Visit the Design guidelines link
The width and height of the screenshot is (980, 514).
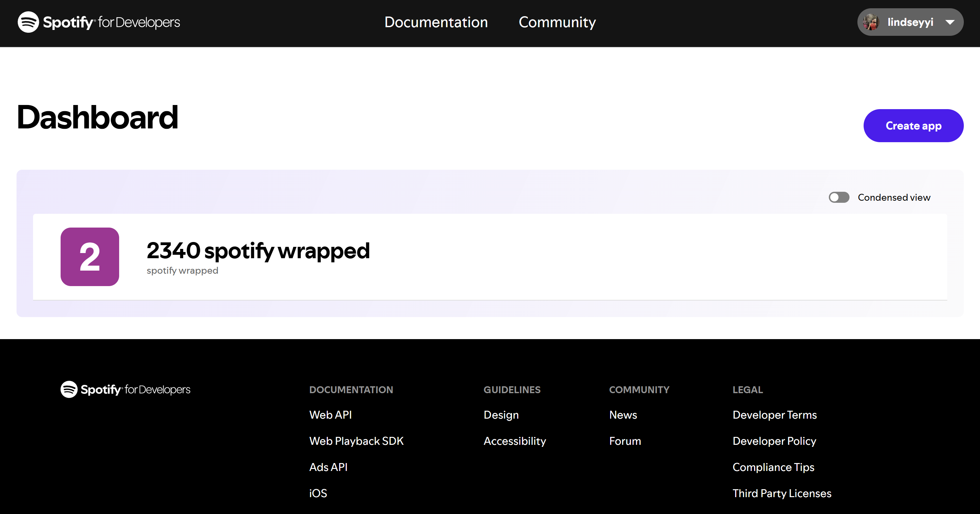pos(501,415)
